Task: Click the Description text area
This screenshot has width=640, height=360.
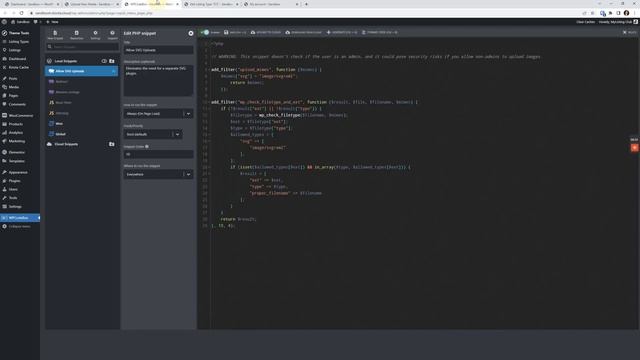Action: point(158,80)
